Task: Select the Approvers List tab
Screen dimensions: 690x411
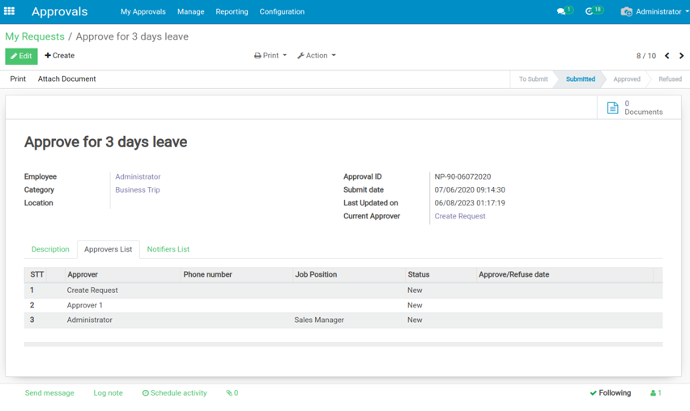Action: [108, 249]
